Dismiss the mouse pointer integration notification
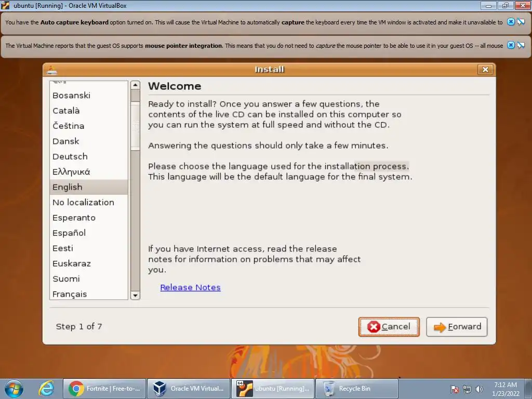532x399 pixels. click(511, 45)
